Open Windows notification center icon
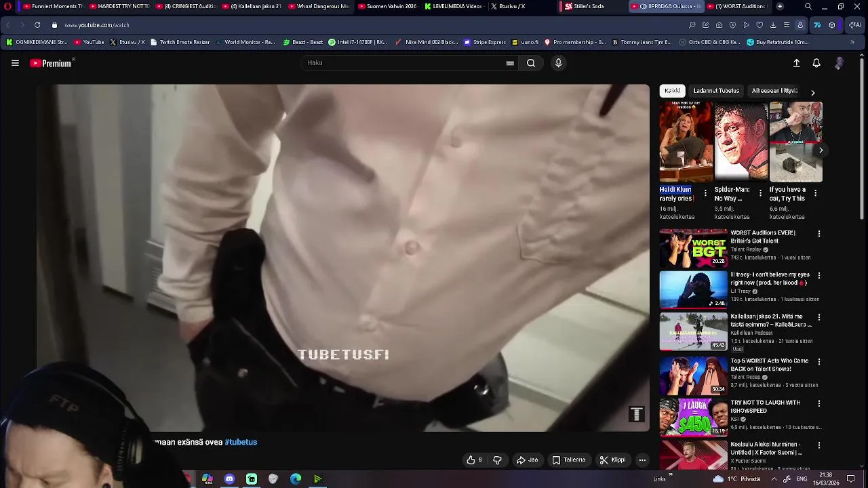The height and width of the screenshot is (488, 868). click(851, 479)
